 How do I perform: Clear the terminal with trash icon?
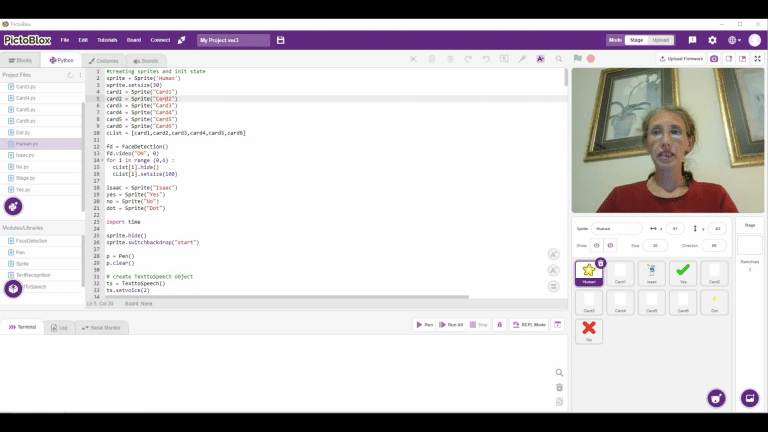click(x=559, y=387)
